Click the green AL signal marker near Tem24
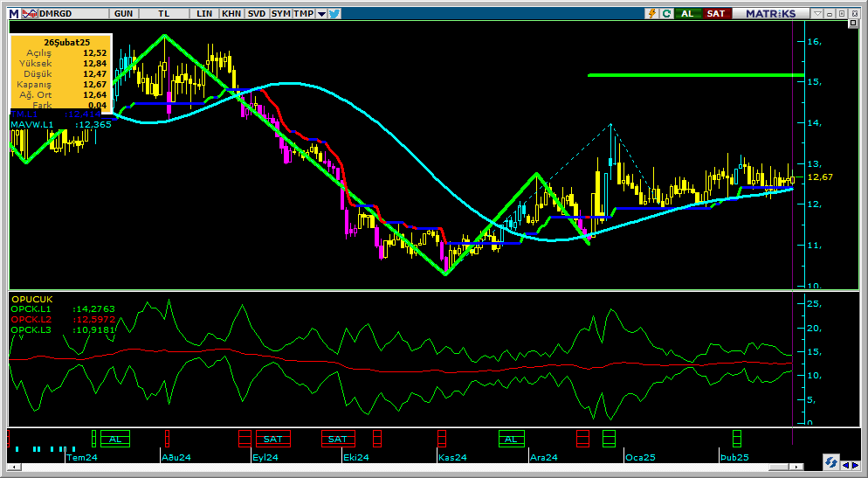This screenshot has width=868, height=478. click(115, 439)
